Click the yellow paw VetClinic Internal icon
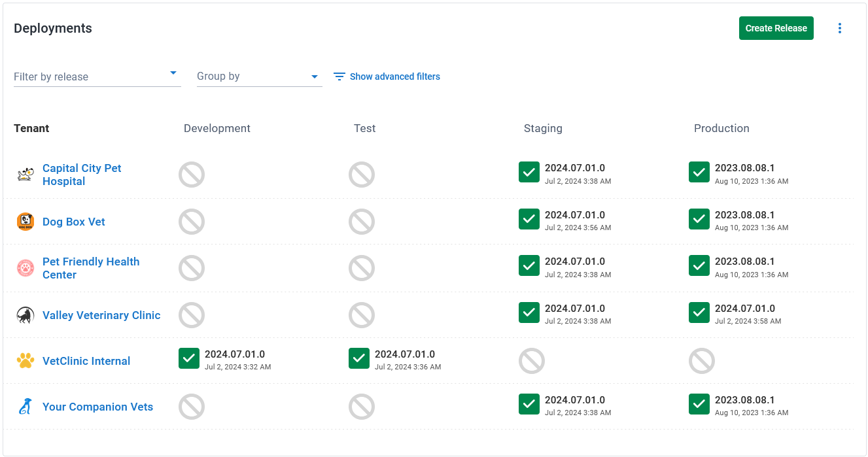Screen dimensions: 868x457 (x=26, y=361)
